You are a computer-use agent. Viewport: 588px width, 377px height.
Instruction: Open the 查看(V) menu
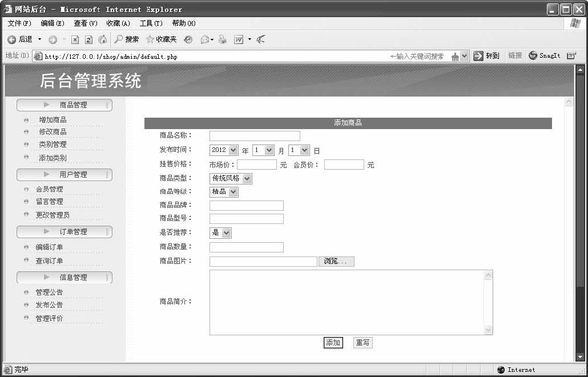(86, 23)
